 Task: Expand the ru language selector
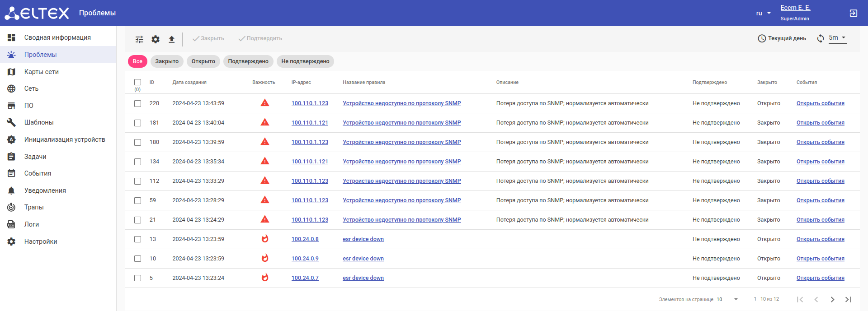tap(763, 13)
